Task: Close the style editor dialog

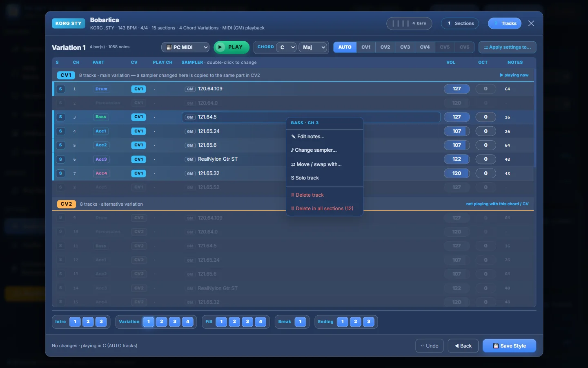Action: tap(531, 23)
